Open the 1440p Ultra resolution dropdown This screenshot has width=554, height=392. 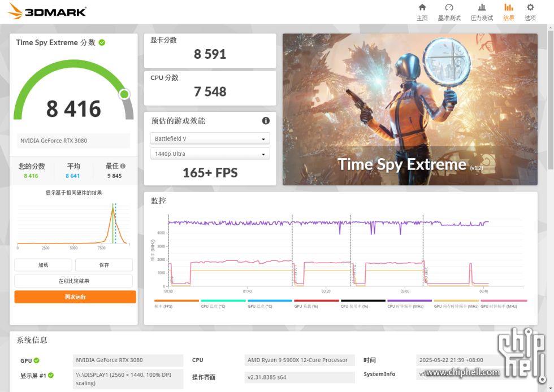click(x=210, y=154)
